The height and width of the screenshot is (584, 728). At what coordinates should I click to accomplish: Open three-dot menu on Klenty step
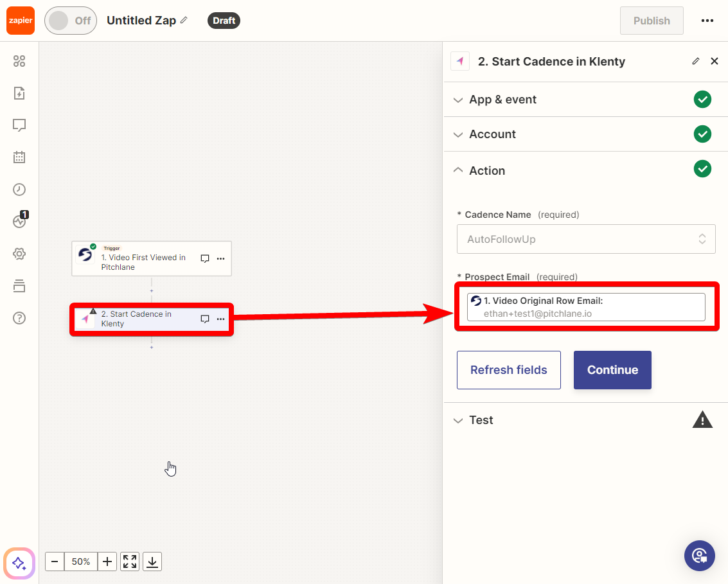[221, 319]
